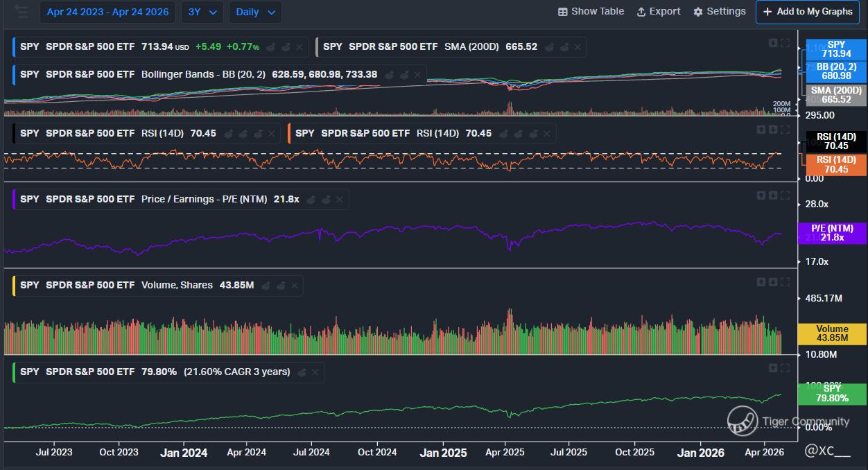The image size is (868, 470).
Task: Click the Add to My Graphs button
Action: [x=807, y=12]
